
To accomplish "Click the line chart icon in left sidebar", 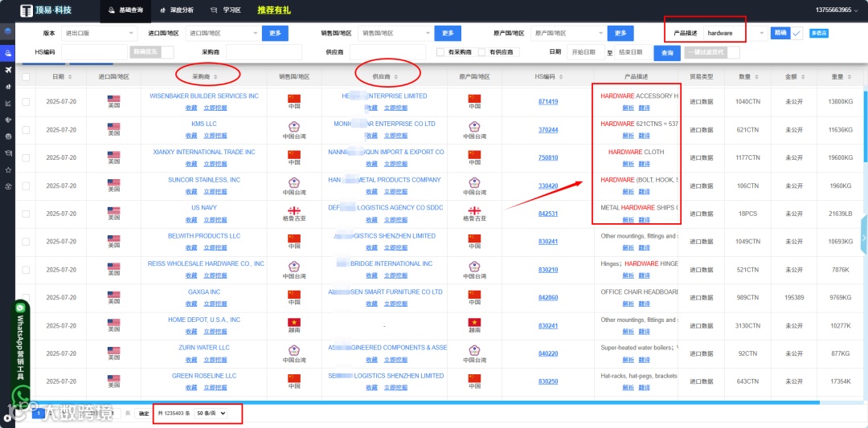I will click(x=8, y=103).
